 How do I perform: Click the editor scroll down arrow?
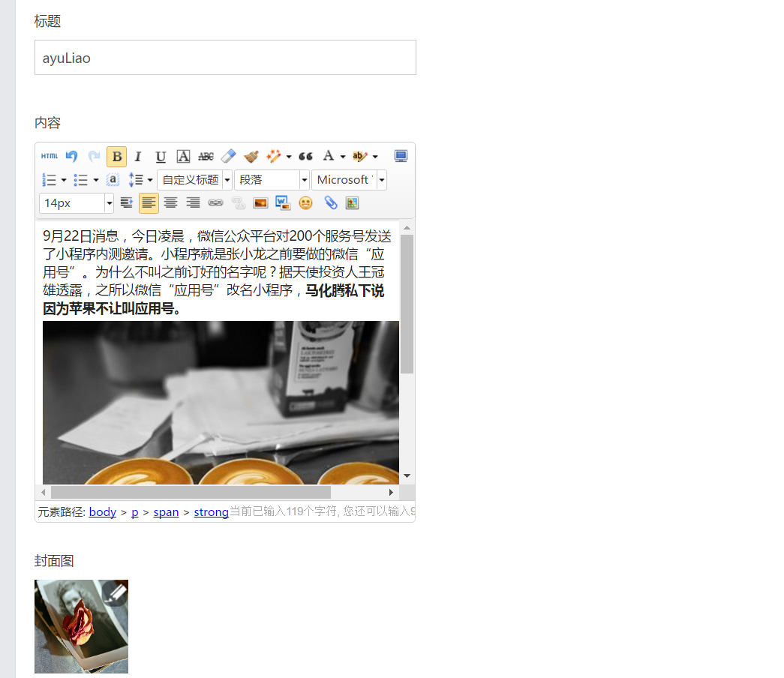pos(407,475)
